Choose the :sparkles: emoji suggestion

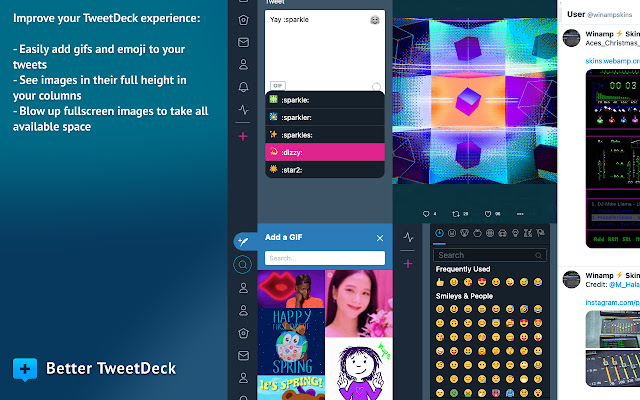click(325, 135)
